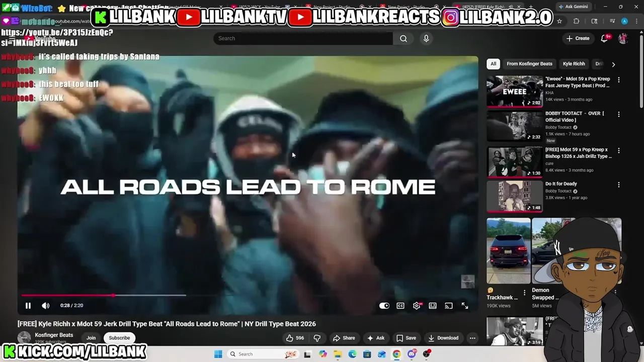Open "Eweee" Mdot 59 x Pop Kreep title
Image resolution: width=644 pixels, height=362 pixels.
coord(578,82)
